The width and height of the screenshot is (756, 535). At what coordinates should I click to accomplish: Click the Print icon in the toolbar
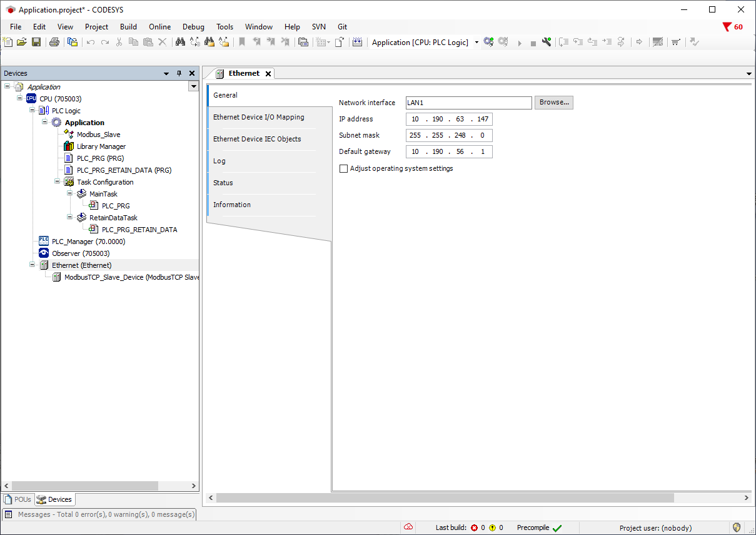[54, 43]
